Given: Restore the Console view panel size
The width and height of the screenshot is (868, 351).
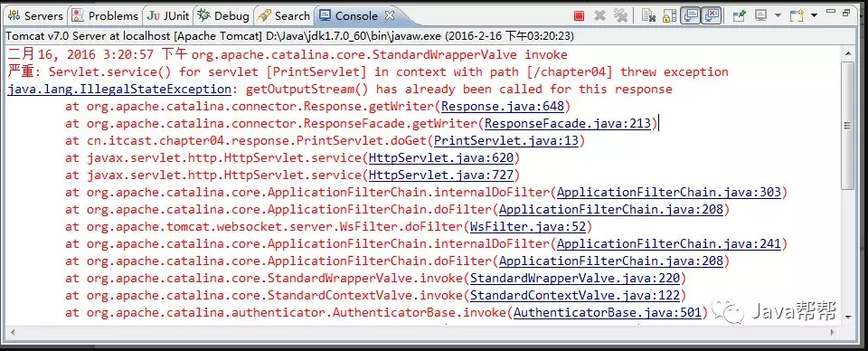Looking at the screenshot, I should coord(846,14).
